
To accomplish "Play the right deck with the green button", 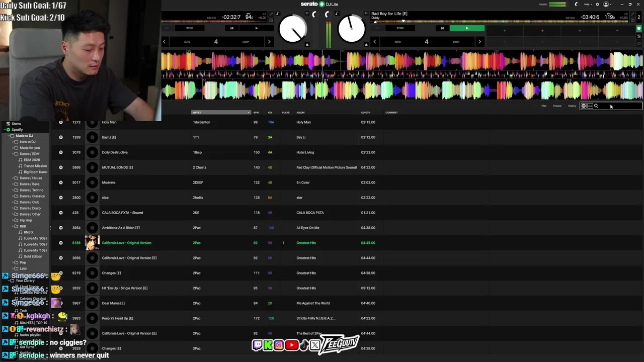I will coord(467,28).
